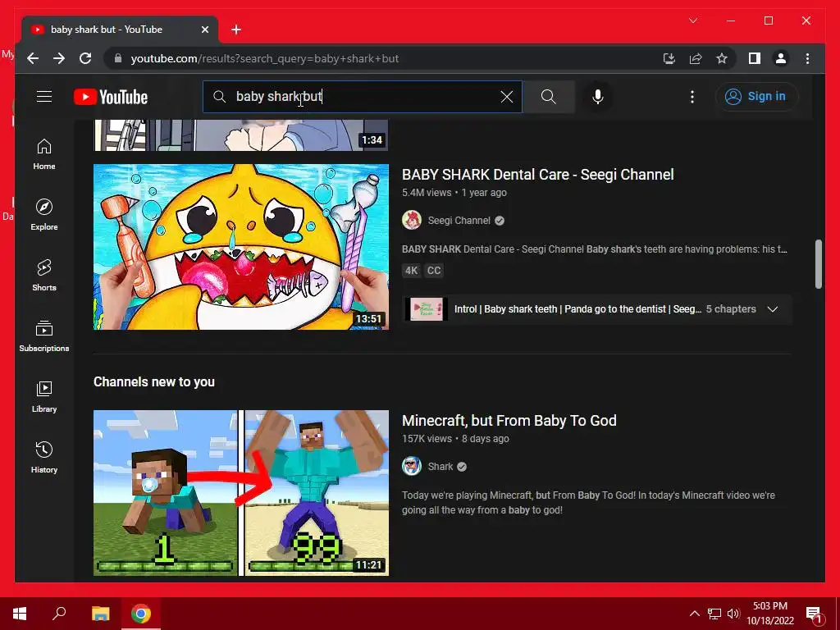Open Minecraft, but From Baby To God title
The width and height of the screenshot is (840, 630).
tap(509, 421)
